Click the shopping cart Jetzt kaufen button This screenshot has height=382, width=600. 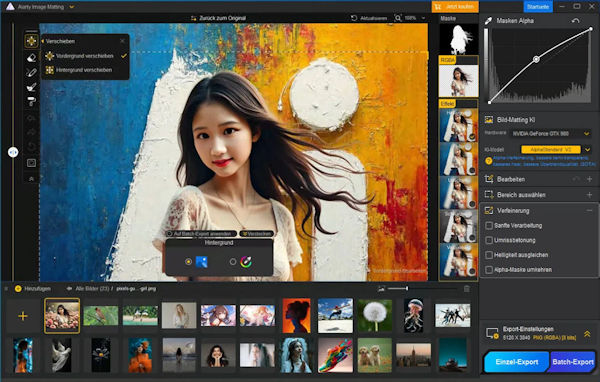click(455, 7)
